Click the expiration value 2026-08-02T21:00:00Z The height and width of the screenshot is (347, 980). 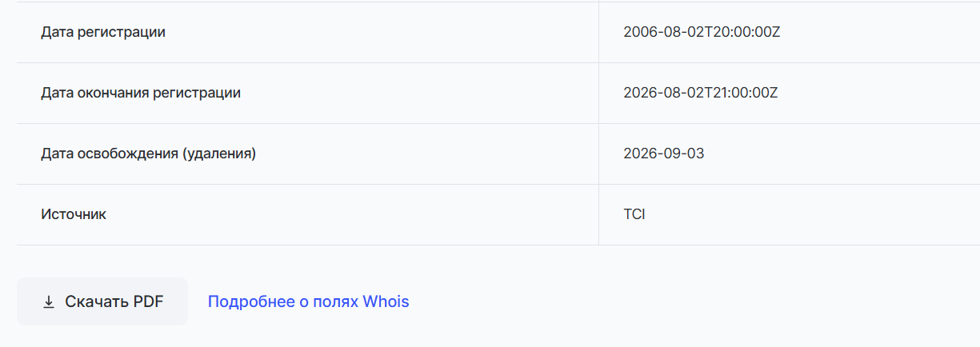[x=701, y=93]
